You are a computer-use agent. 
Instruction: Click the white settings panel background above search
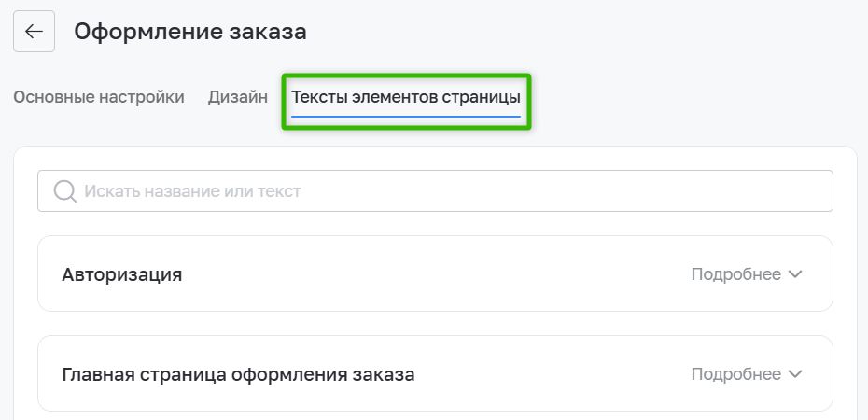pos(435,159)
